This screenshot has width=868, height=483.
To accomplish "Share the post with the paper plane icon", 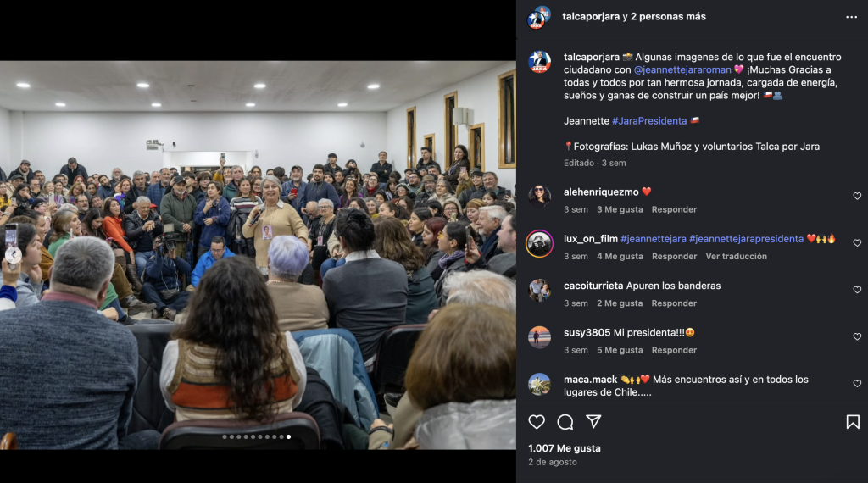I will (593, 422).
